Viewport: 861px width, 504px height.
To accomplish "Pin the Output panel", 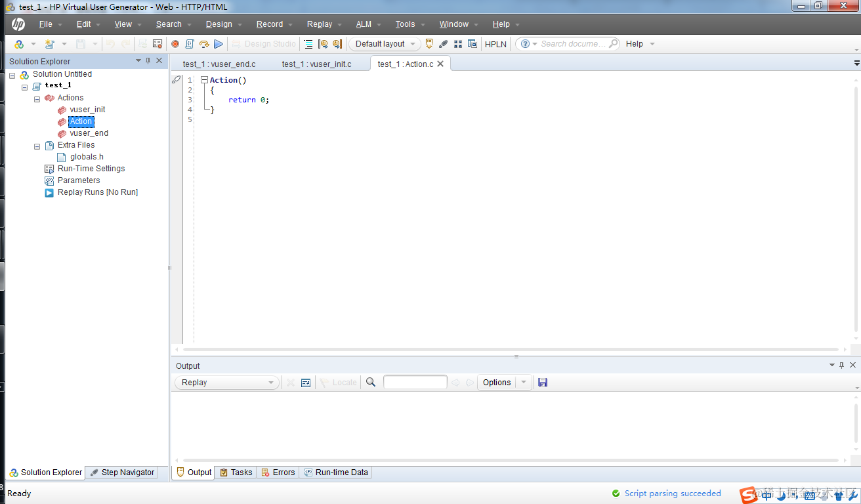I will [842, 365].
